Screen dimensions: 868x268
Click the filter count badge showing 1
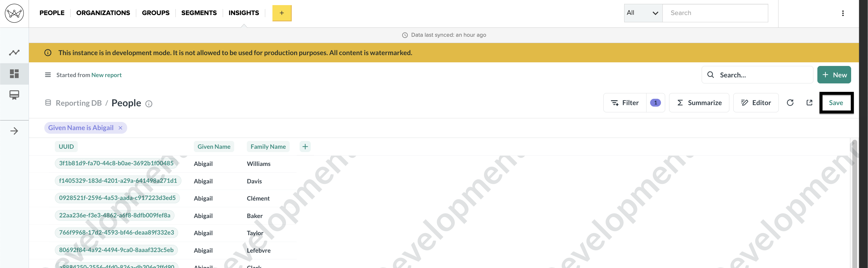[655, 103]
